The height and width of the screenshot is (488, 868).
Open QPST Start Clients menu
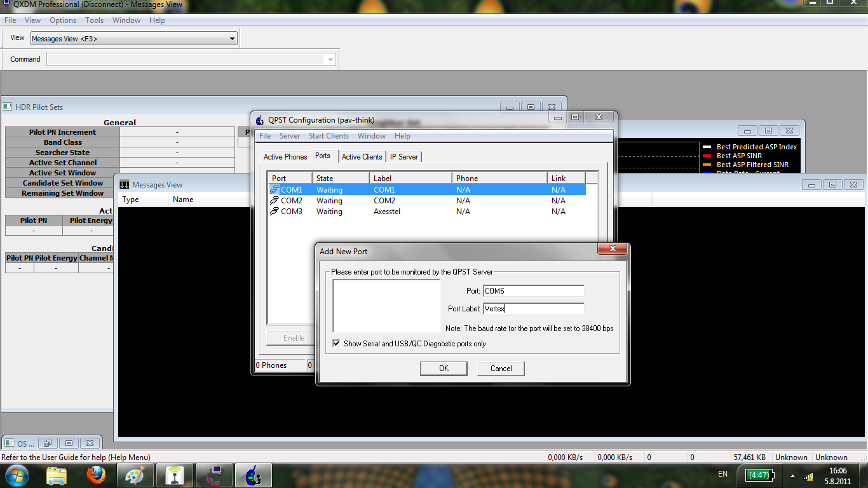pos(329,136)
